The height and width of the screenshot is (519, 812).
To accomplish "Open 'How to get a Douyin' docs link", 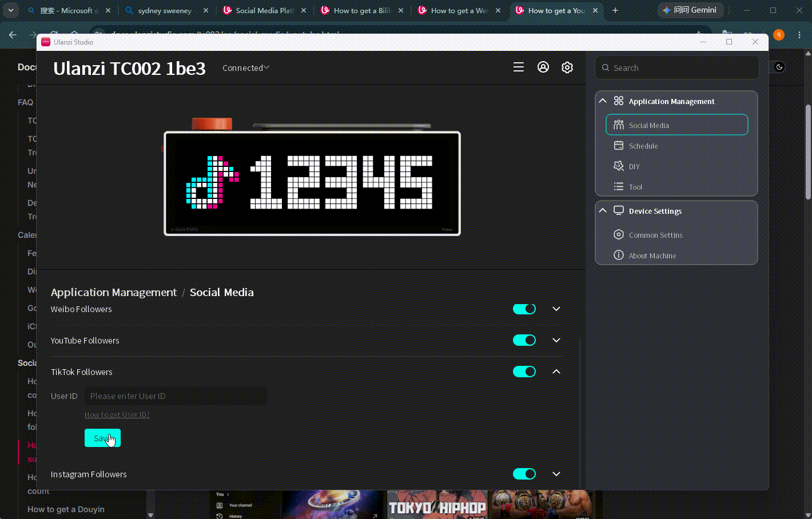I will pos(66,509).
